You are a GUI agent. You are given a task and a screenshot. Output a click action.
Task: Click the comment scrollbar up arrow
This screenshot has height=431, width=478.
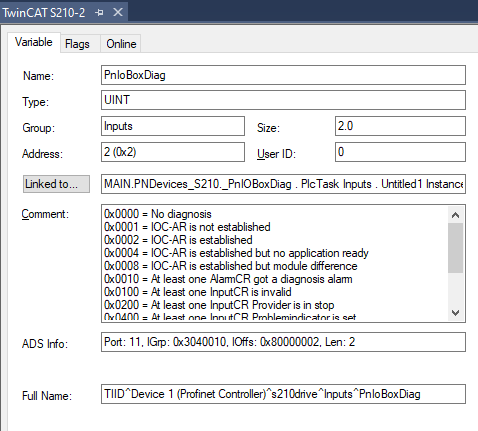[455, 215]
